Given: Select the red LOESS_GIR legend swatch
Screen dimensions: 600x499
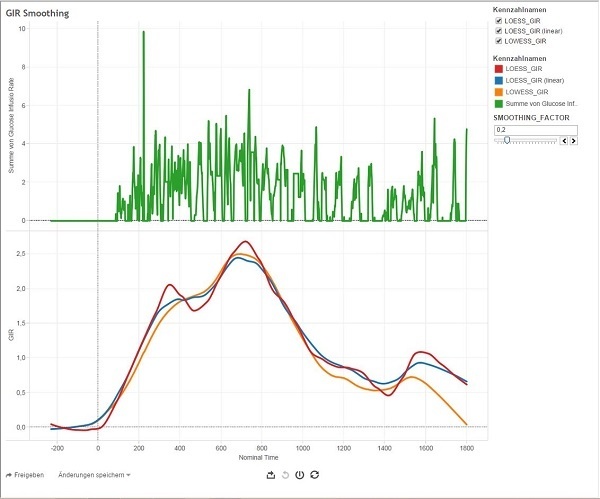Looking at the screenshot, I should pyautogui.click(x=499, y=69).
